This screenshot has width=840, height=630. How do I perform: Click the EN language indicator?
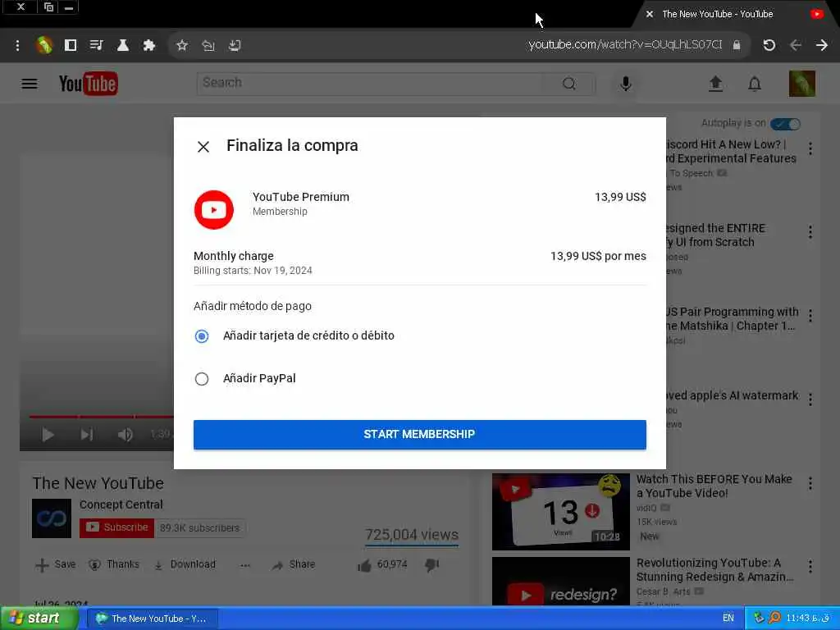coord(728,619)
